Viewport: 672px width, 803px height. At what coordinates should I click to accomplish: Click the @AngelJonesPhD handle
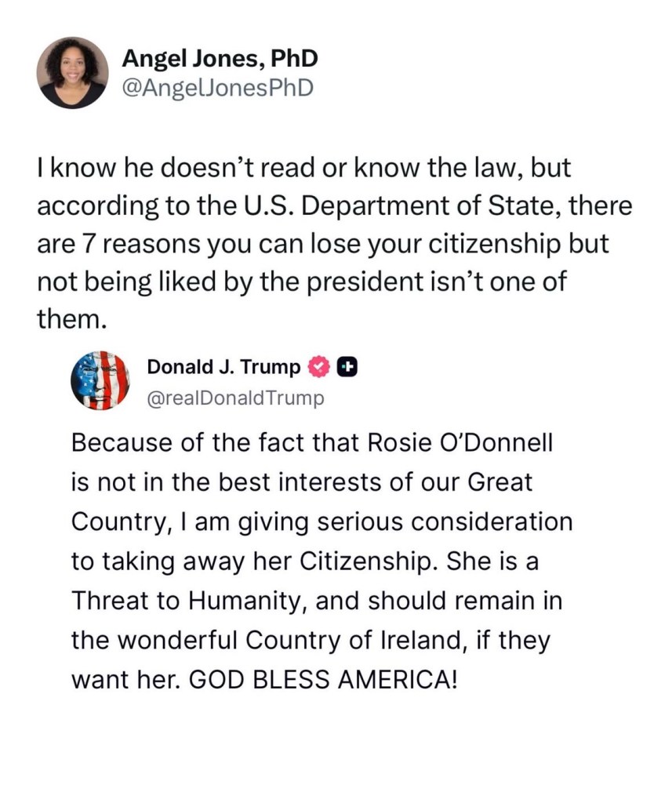click(218, 88)
